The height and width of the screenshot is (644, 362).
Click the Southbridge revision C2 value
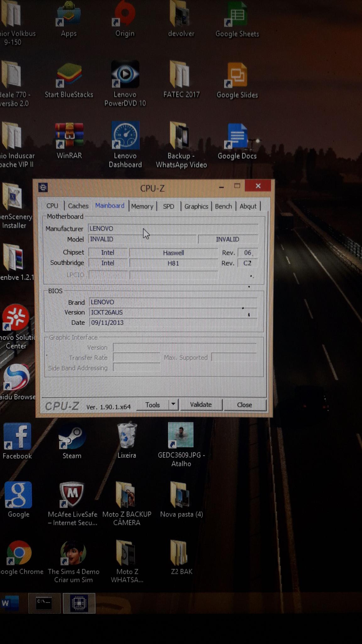tap(248, 263)
